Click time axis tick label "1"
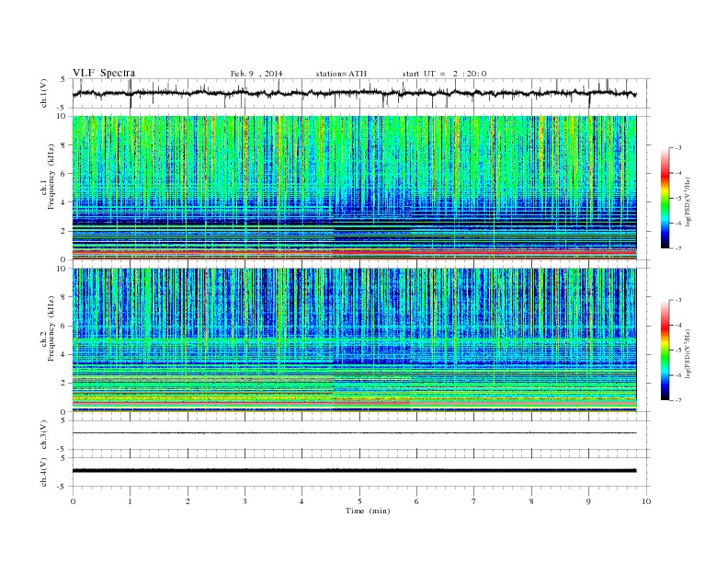This screenshot has height=563, width=728. pyautogui.click(x=130, y=501)
